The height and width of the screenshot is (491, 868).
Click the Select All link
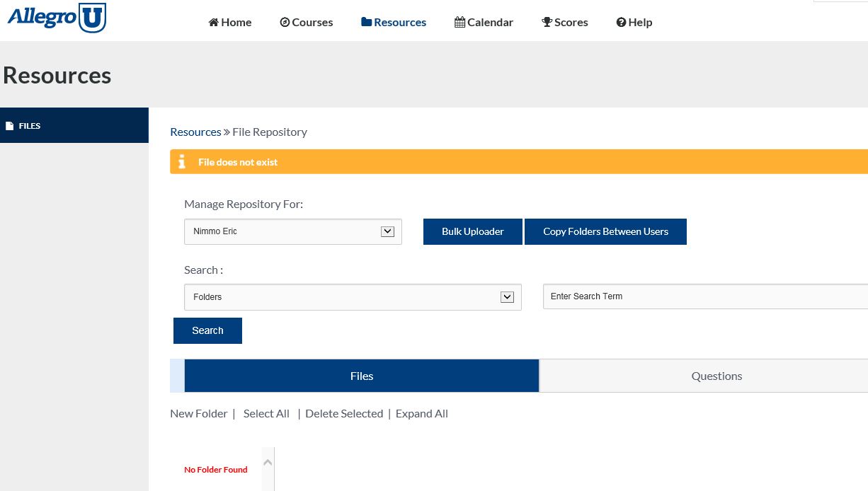(266, 414)
